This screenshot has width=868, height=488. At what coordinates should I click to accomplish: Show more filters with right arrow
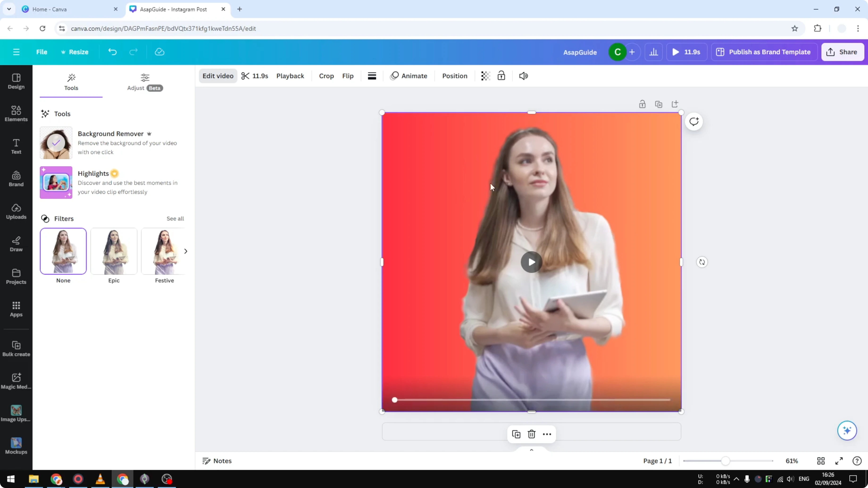pos(186,251)
